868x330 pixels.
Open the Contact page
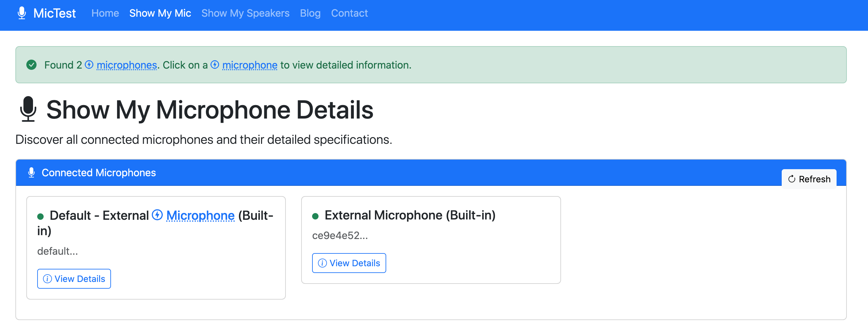pos(349,13)
